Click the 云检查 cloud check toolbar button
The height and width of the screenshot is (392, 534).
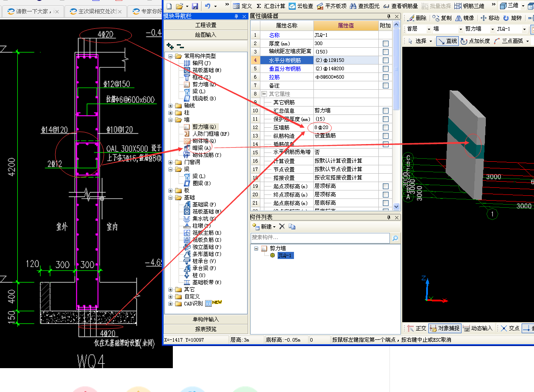(x=301, y=6)
